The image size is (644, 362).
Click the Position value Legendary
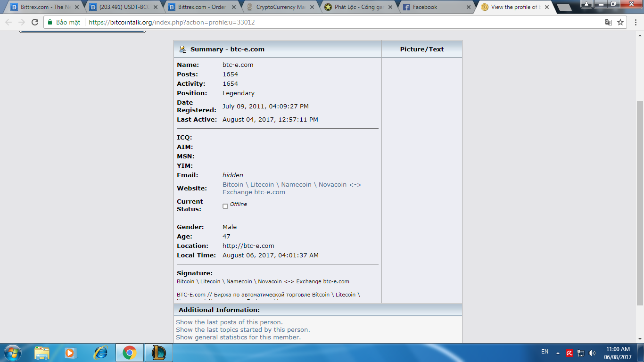[239, 93]
